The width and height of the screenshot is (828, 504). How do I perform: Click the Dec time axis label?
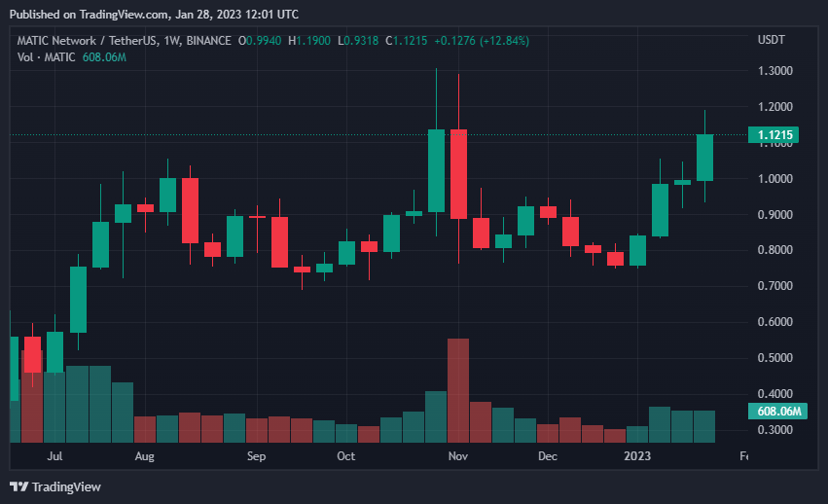coord(548,456)
